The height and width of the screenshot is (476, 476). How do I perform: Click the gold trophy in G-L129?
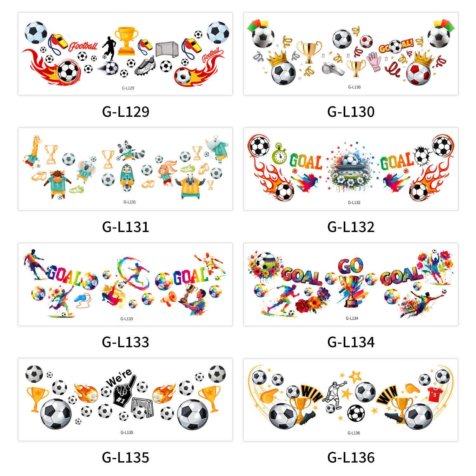tap(126, 41)
